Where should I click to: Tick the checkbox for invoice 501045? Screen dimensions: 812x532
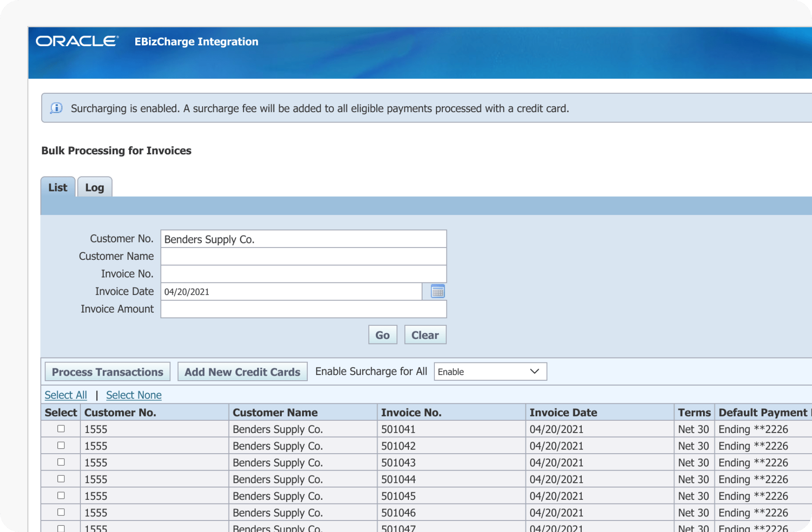(61, 495)
